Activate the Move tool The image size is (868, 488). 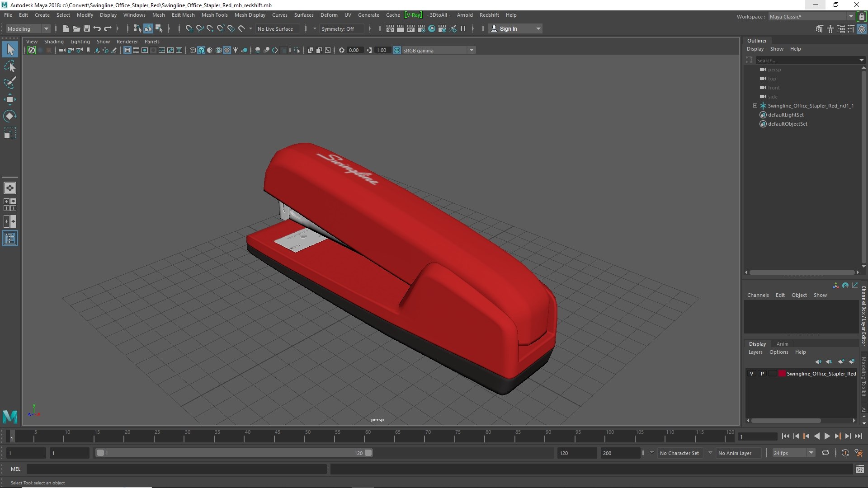pyautogui.click(x=10, y=99)
